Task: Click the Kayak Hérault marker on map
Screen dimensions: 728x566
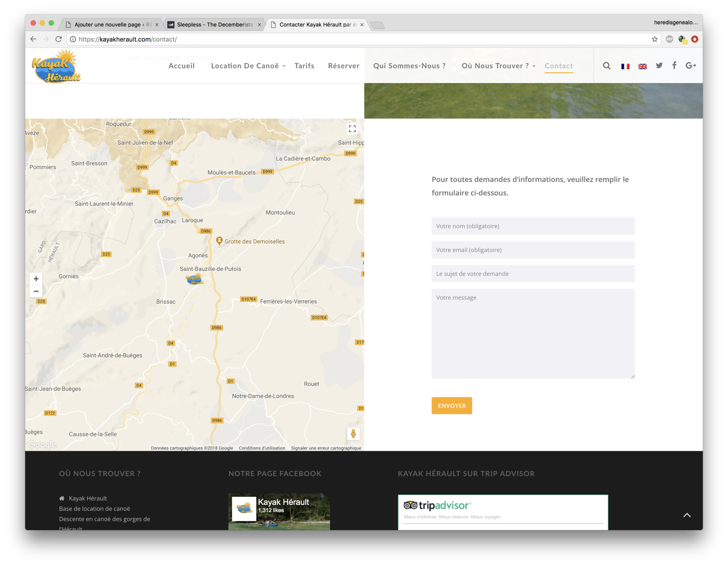Action: [x=195, y=280]
